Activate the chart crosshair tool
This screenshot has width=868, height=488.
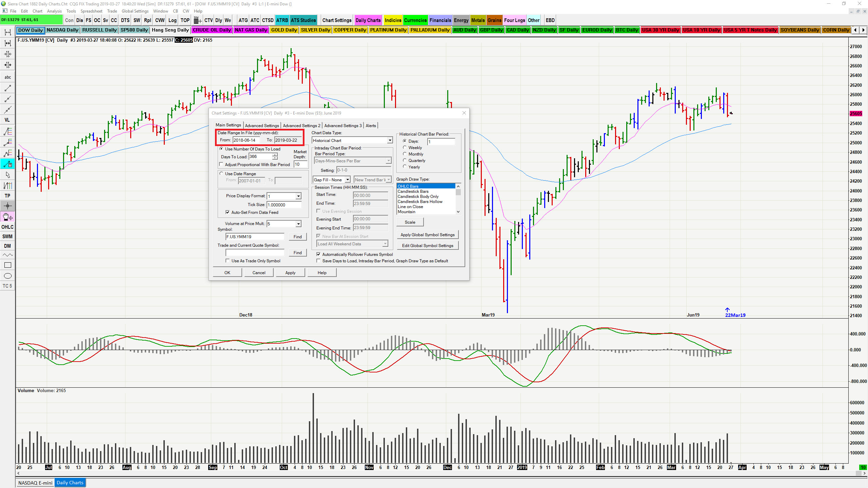[x=7, y=206]
